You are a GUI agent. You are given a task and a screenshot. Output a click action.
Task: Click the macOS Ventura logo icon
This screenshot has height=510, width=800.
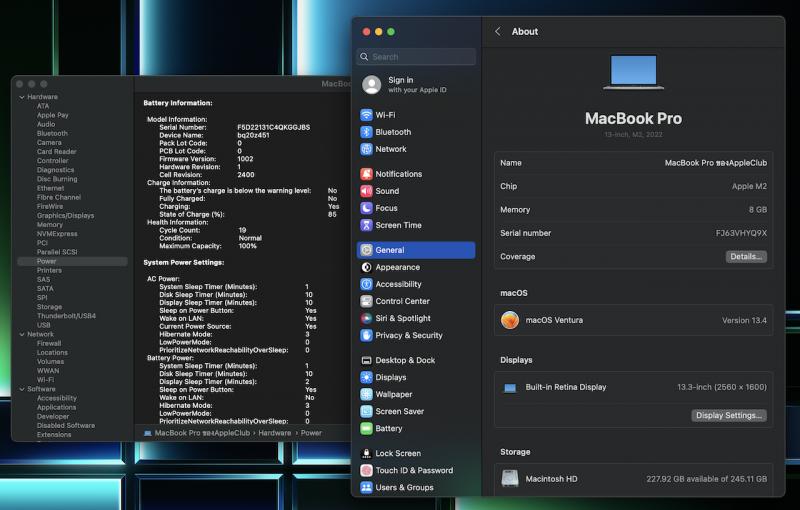pyautogui.click(x=510, y=320)
